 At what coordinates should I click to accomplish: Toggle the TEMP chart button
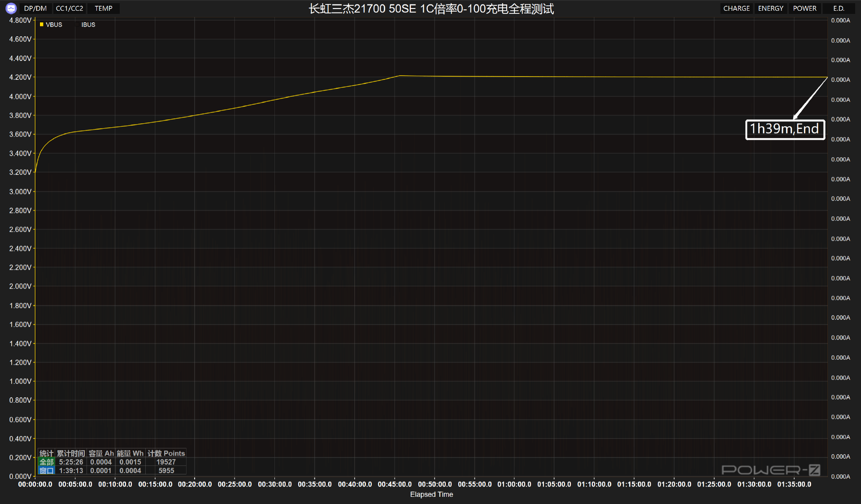(104, 9)
